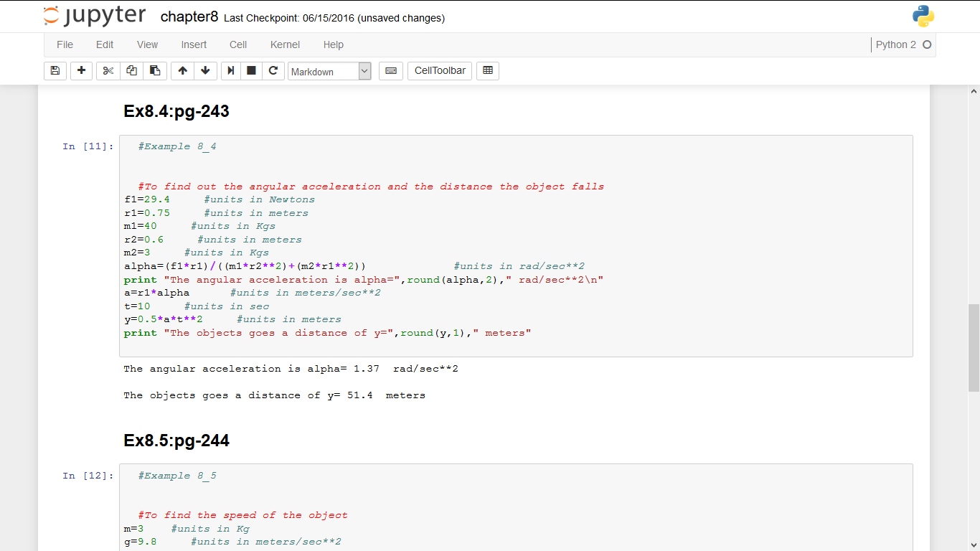Screen dimensions: 980x551
Task: Open the command palette keyboard icon
Action: click(x=390, y=71)
